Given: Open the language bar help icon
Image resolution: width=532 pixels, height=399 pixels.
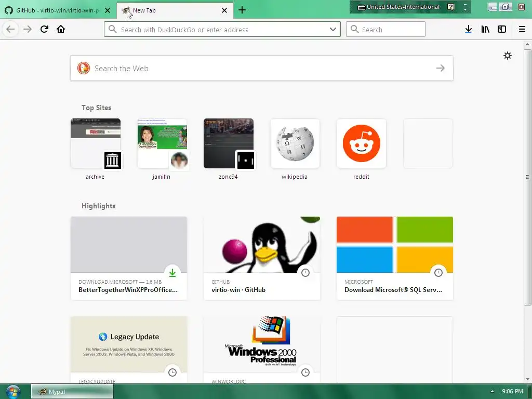Looking at the screenshot, I should (x=450, y=7).
